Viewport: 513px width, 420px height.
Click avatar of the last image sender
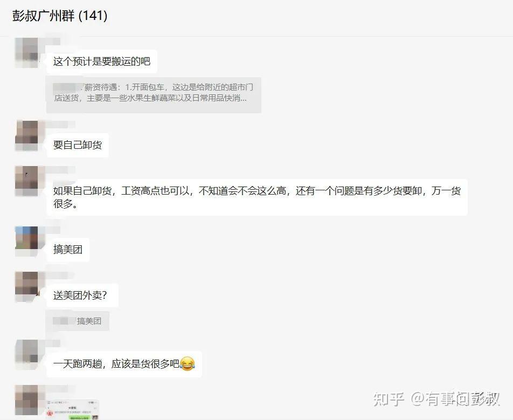[x=26, y=401]
